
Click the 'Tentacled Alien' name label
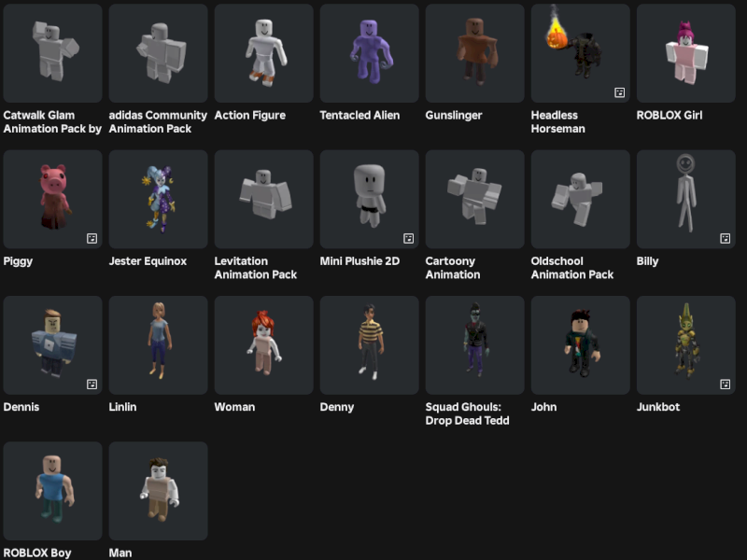359,115
